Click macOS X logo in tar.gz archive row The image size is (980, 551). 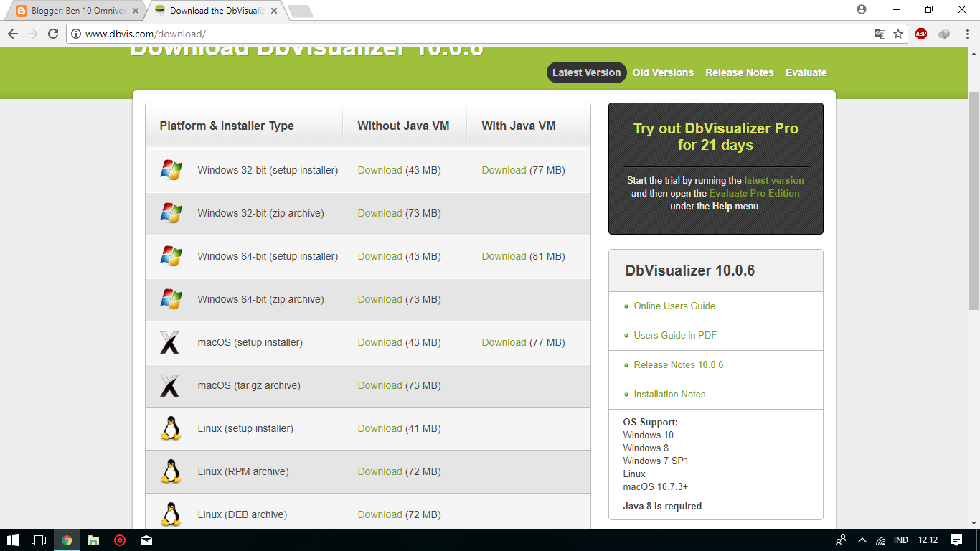coord(169,385)
